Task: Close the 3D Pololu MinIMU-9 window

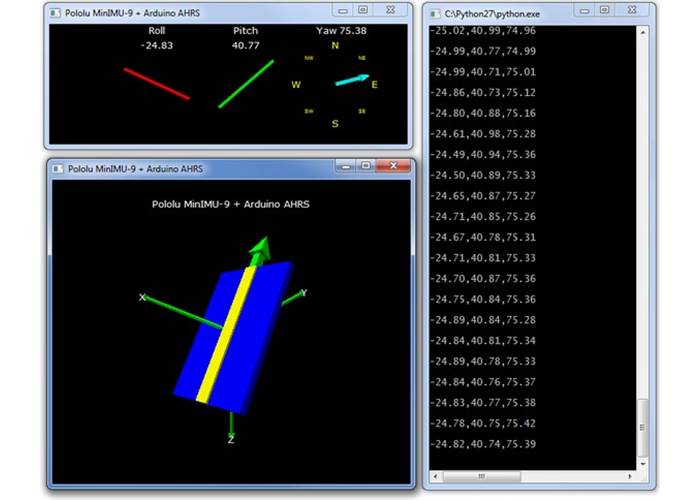Action: (x=393, y=166)
